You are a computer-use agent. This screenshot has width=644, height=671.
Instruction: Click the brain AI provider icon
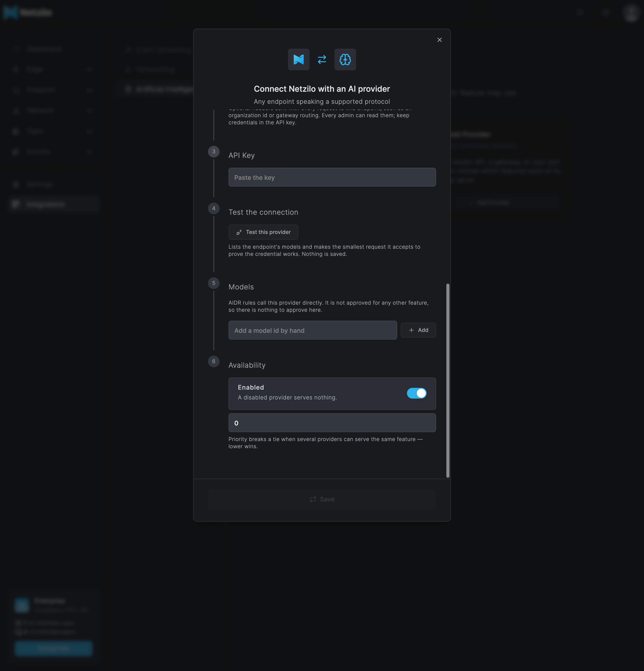pyautogui.click(x=345, y=59)
